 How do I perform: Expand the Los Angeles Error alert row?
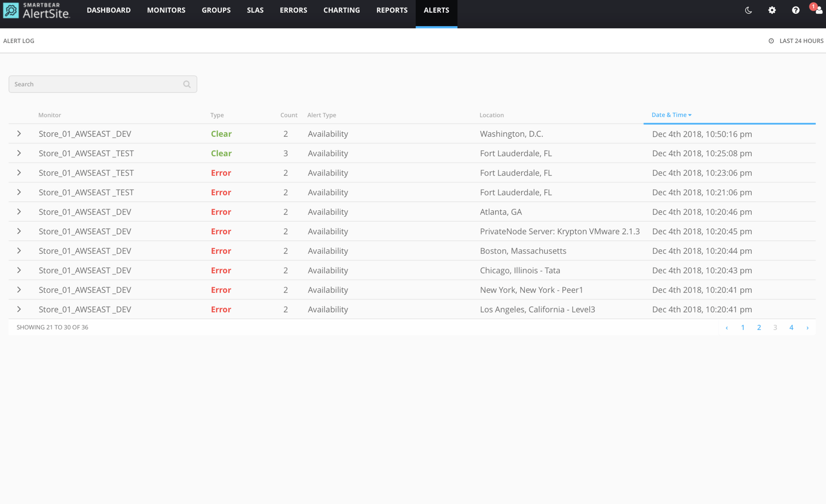[x=18, y=309]
